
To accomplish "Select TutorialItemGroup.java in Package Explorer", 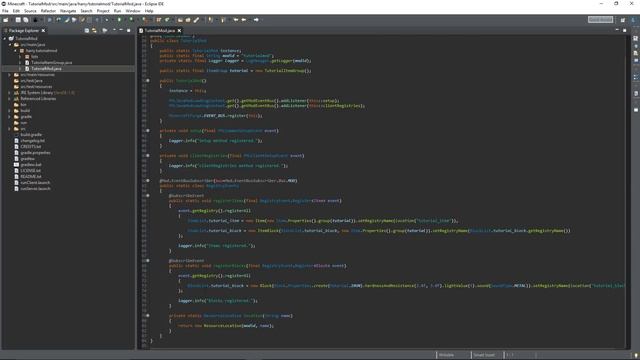I will point(52,63).
